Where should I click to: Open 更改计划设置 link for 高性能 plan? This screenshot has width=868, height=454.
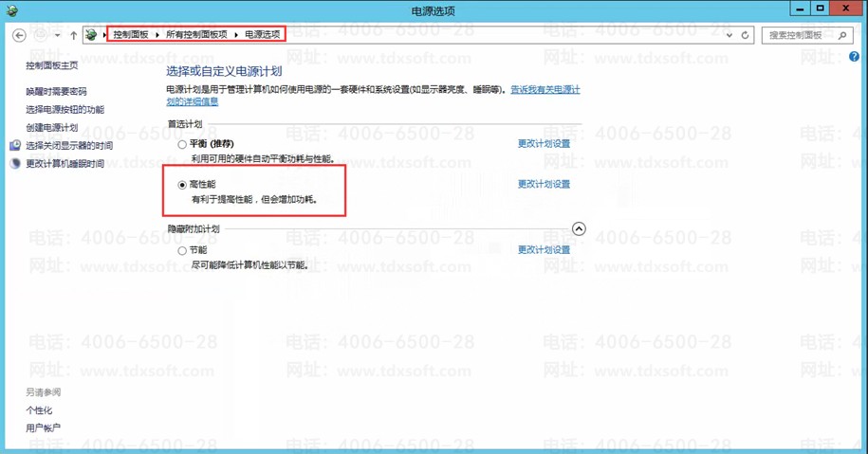click(544, 185)
